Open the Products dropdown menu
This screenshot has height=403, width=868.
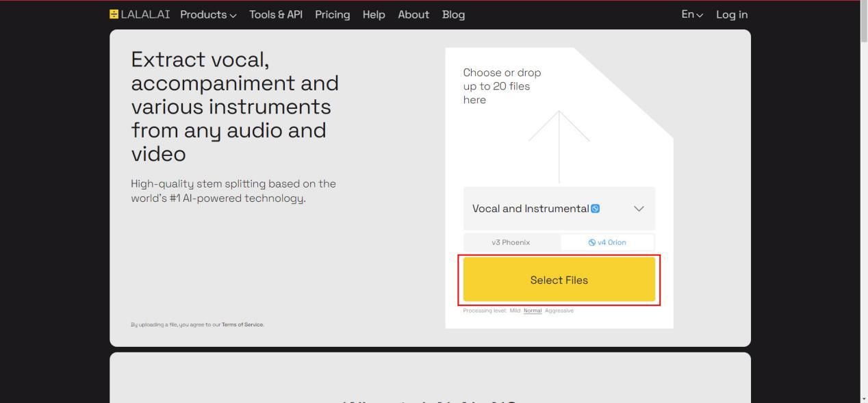(208, 14)
